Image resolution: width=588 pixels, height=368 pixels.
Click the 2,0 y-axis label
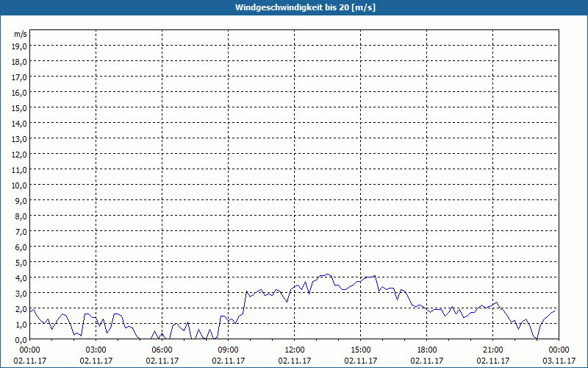21,309
